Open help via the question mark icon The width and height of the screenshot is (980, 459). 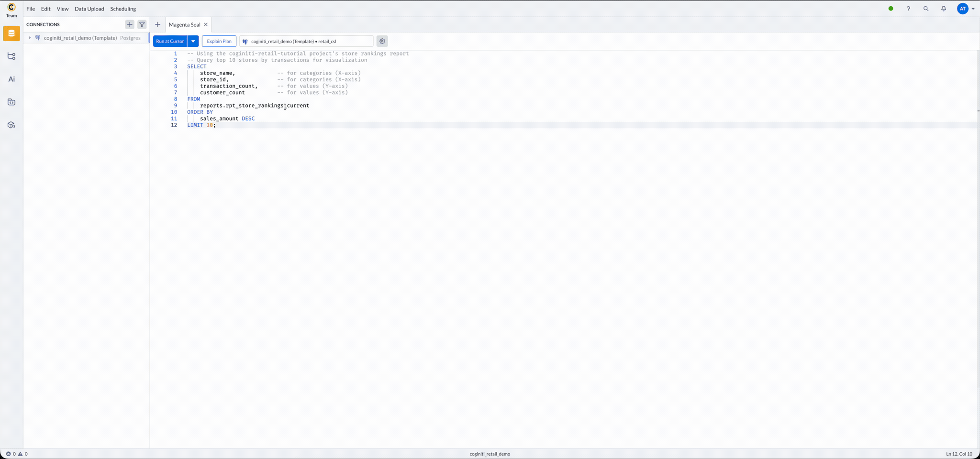click(x=908, y=9)
